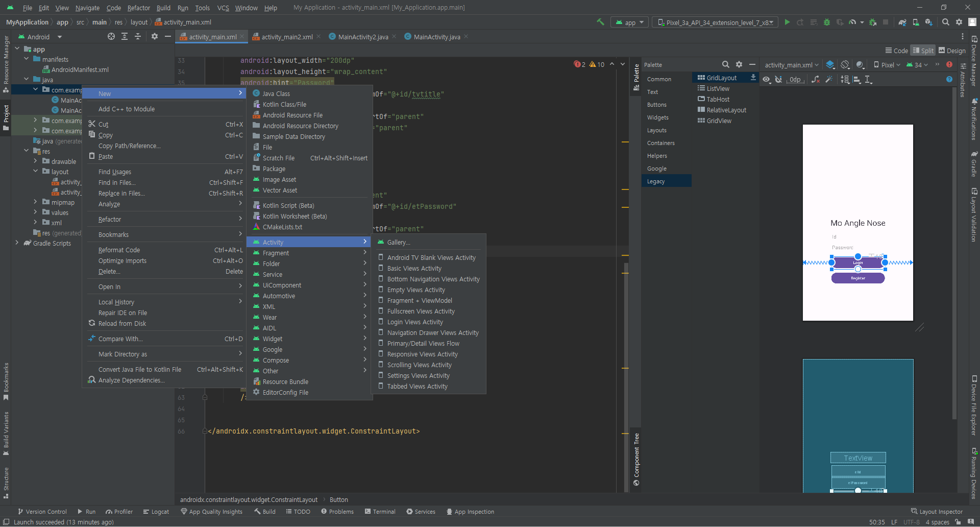Switch to the MainActivity2.java editor tab

[363, 37]
